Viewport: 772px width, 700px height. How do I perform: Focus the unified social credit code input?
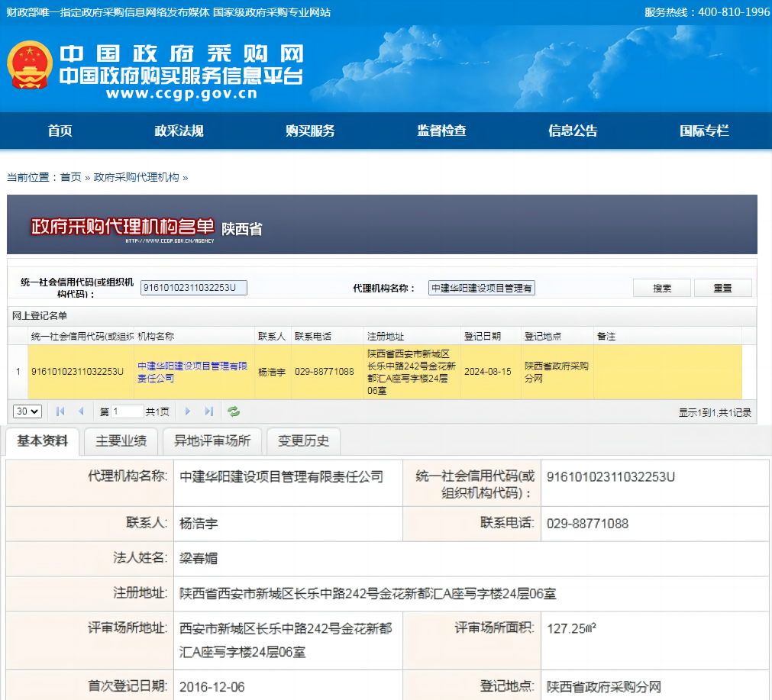pos(193,288)
